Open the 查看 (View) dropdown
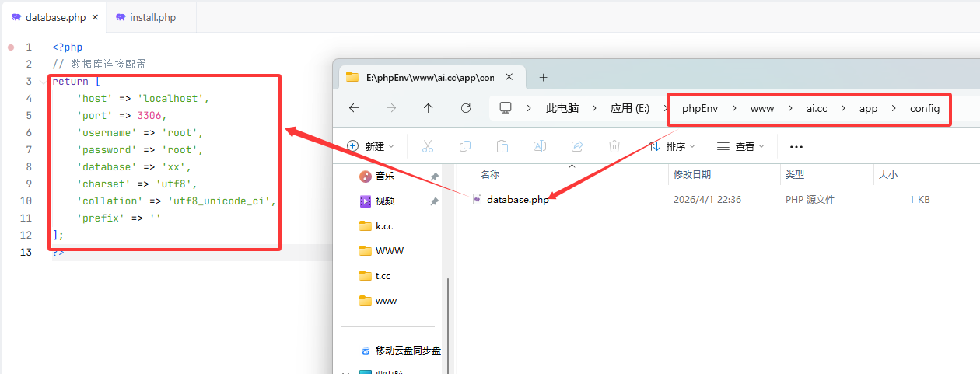This screenshot has height=374, width=980. pyautogui.click(x=740, y=146)
